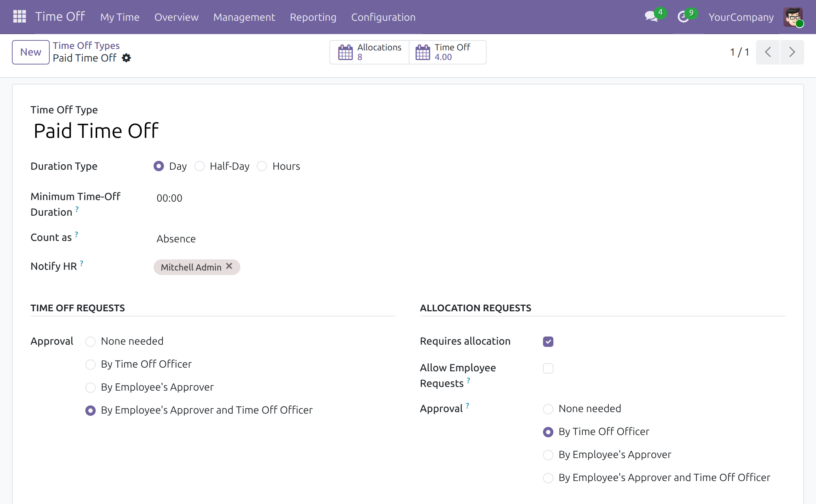Go to previous record arrow
816x504 pixels.
768,52
